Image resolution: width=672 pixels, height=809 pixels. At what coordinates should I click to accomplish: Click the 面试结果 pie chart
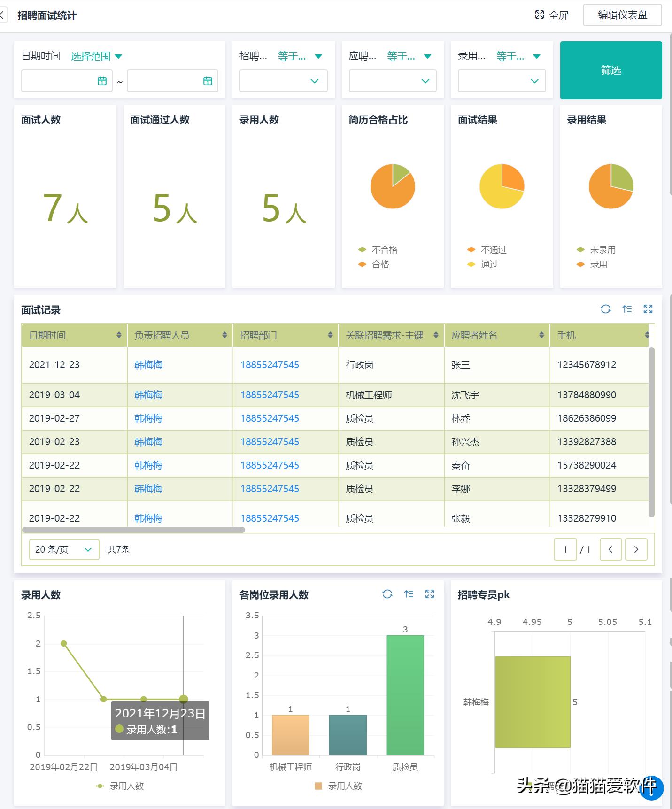(502, 186)
